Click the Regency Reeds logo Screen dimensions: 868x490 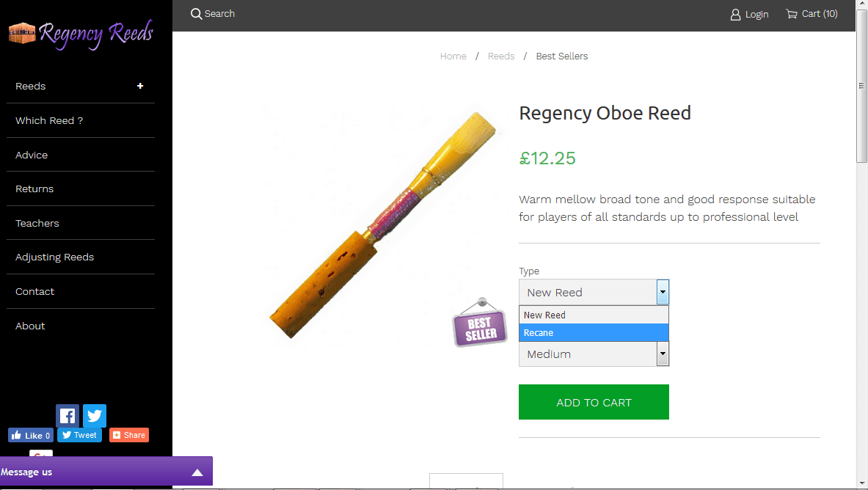tap(81, 33)
